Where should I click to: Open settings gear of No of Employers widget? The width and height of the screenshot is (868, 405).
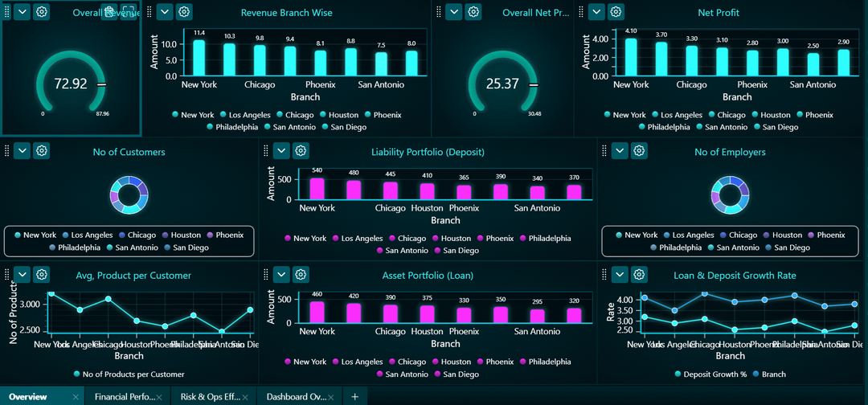639,150
